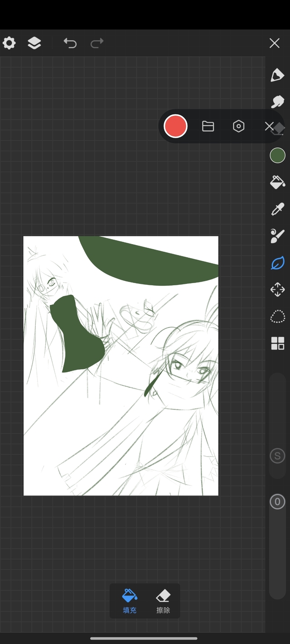Switch to 填充 fill mode
Image resolution: width=290 pixels, height=644 pixels.
coord(130,601)
